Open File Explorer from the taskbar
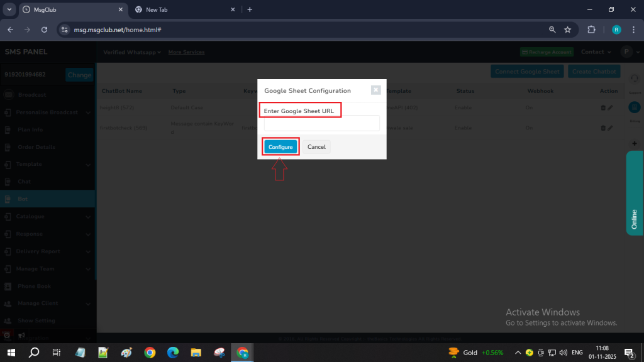 point(196,352)
